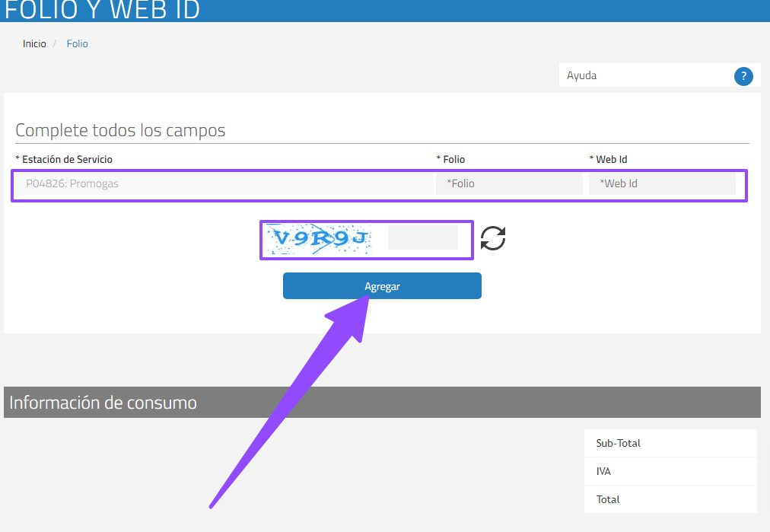Click the captcha text entry box
This screenshot has height=532, width=770.
pos(422,237)
